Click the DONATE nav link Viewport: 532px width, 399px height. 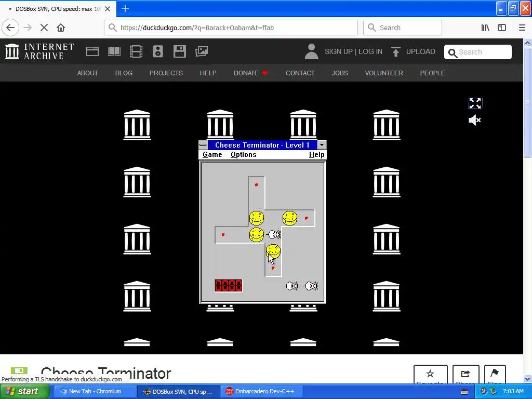250,73
